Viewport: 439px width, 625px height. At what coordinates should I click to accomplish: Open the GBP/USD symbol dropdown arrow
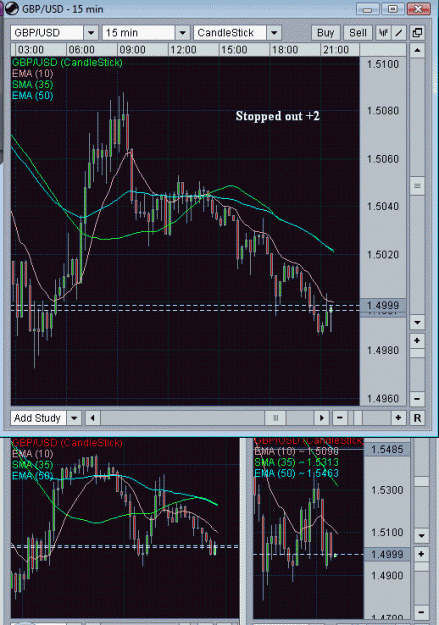click(x=91, y=33)
